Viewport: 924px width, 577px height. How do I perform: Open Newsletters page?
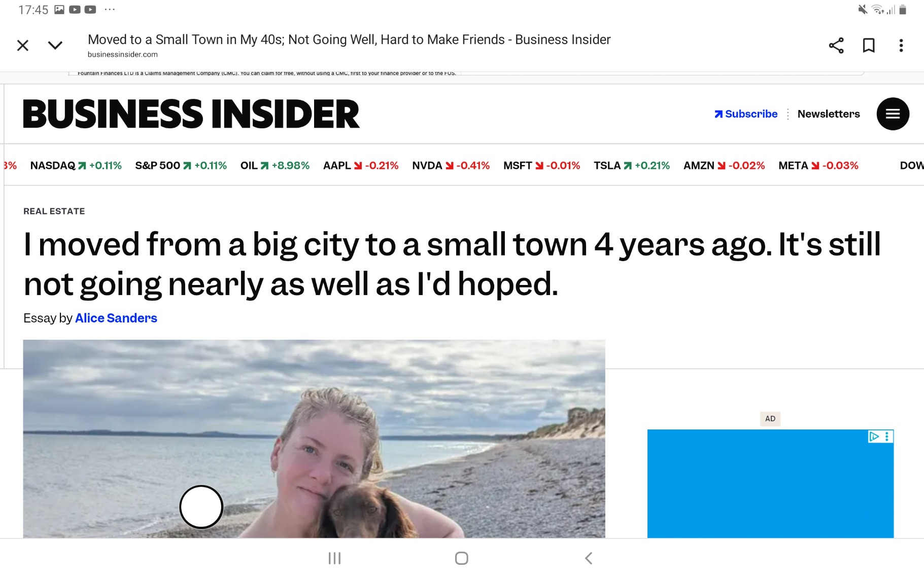[829, 114]
